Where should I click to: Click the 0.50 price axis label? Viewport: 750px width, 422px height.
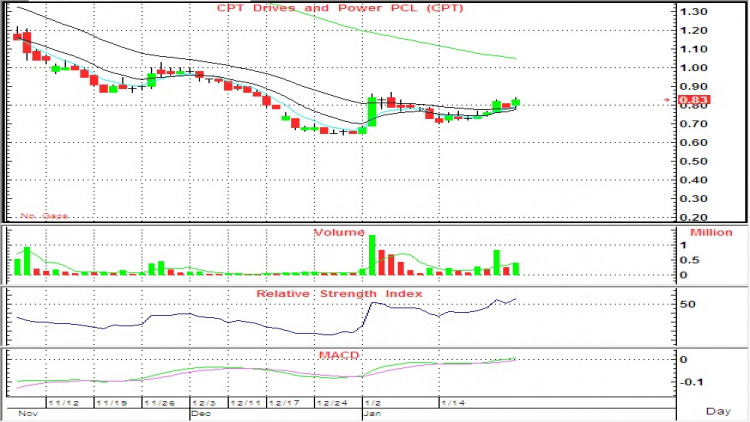tap(694, 161)
